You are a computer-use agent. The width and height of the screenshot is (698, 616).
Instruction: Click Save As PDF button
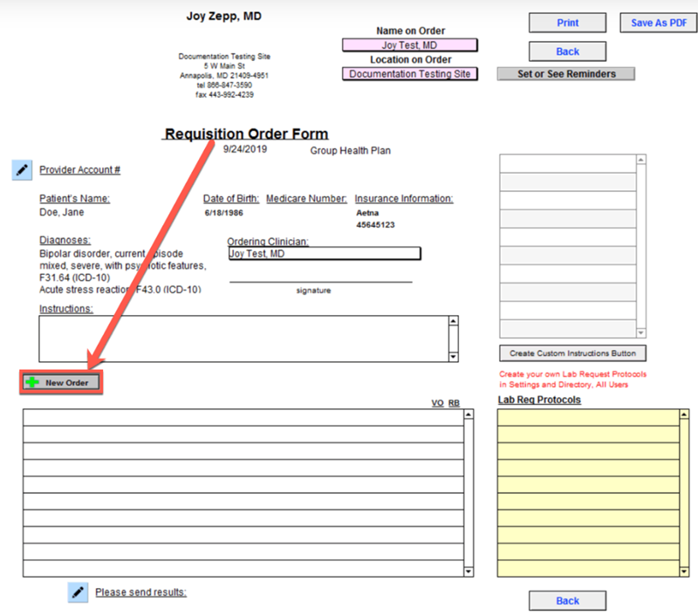pyautogui.click(x=658, y=23)
